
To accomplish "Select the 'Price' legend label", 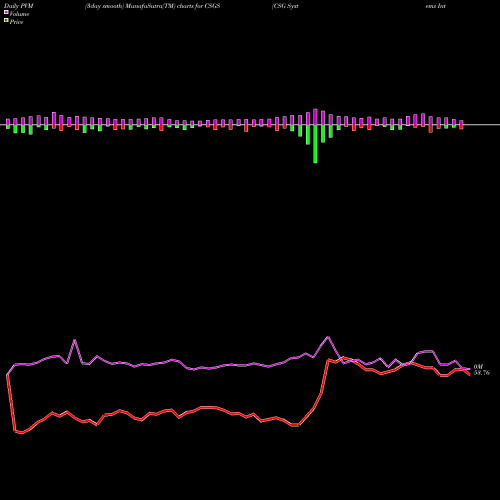I will [x=16, y=22].
